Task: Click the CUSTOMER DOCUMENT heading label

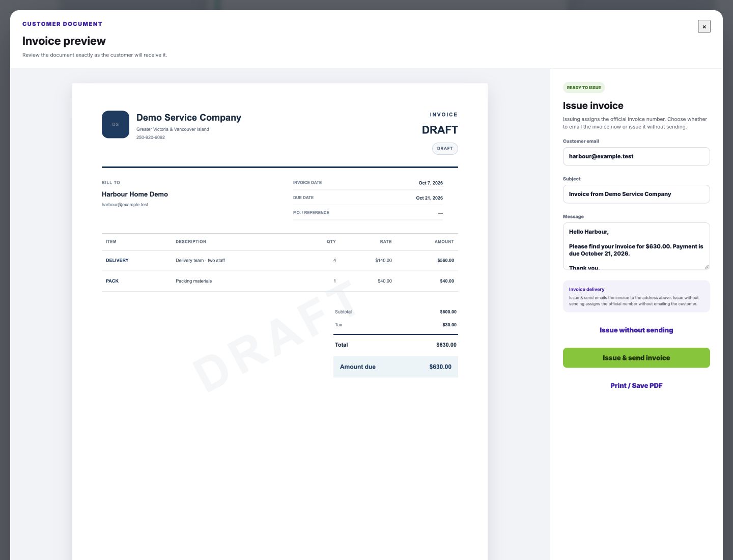Action: pos(62,24)
